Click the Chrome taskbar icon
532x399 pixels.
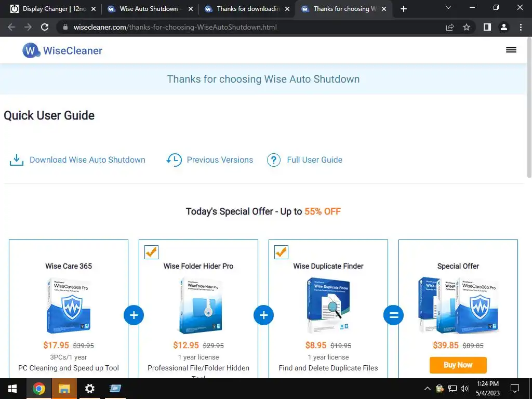pyautogui.click(x=38, y=389)
